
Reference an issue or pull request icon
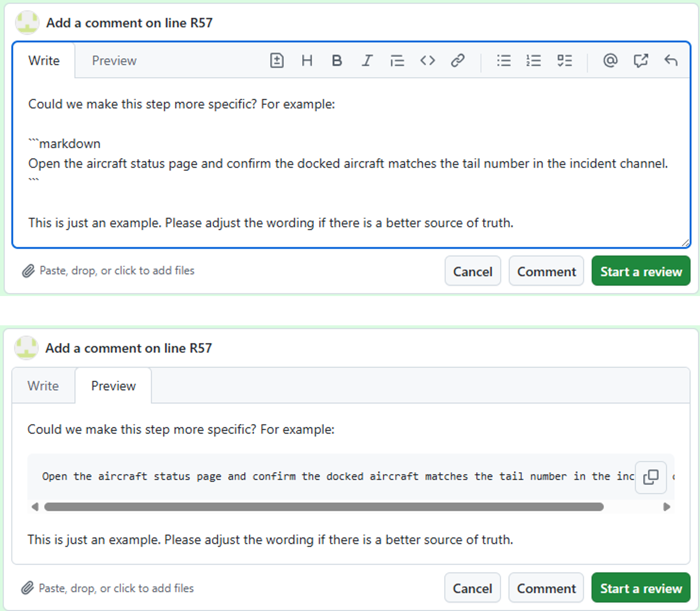pos(640,61)
